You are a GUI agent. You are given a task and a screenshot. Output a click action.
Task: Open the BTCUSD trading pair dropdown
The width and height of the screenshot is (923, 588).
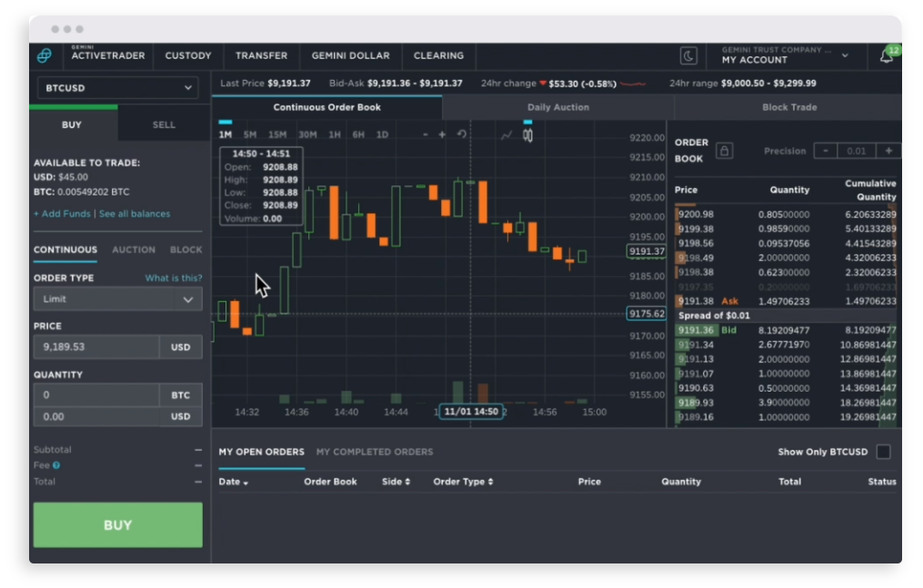pyautogui.click(x=117, y=88)
